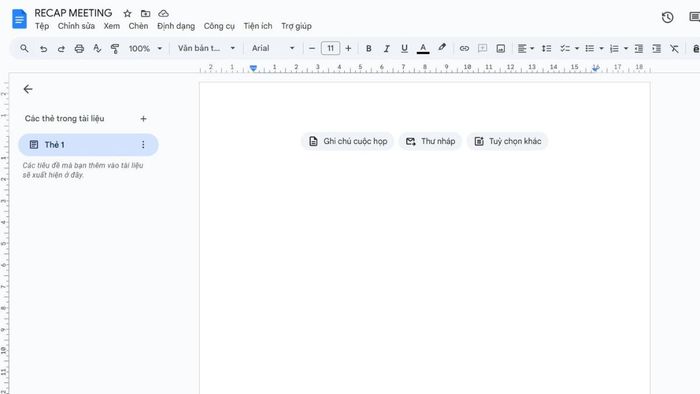Click the 'Các thẻ trong tài liệu' heading
This screenshot has height=394, width=700.
(x=64, y=119)
